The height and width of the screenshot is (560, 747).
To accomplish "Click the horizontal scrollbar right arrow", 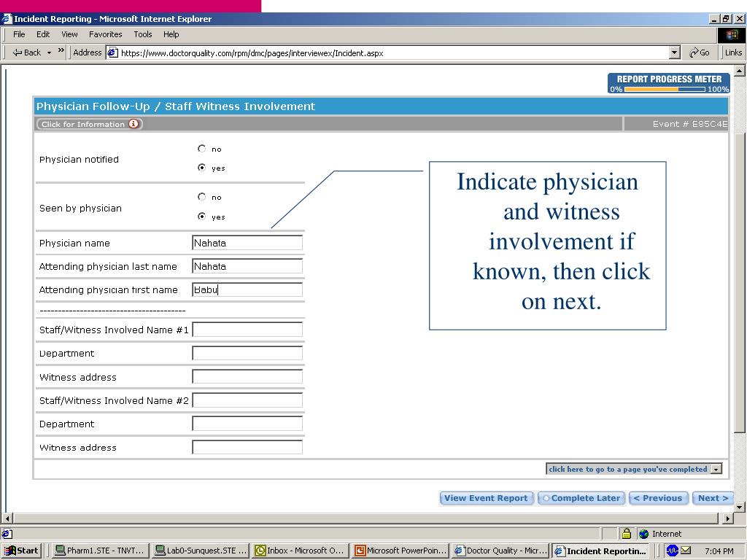I will pos(728,518).
